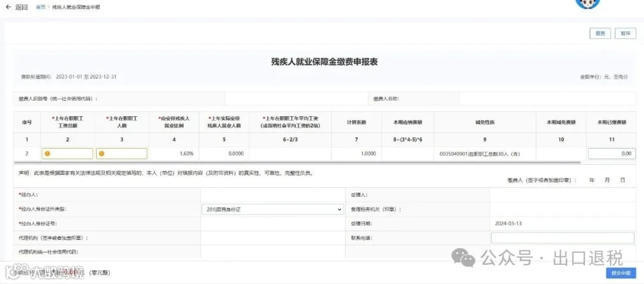Click the 上年在职职工人数 input field

122,153
